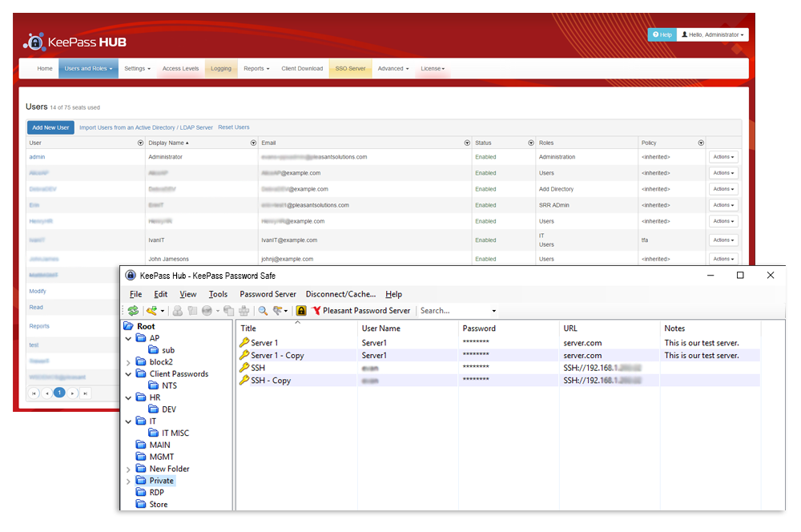Screen dimensions: 801x532
Task: Open Password Server menu in KeePass
Action: 268,294
